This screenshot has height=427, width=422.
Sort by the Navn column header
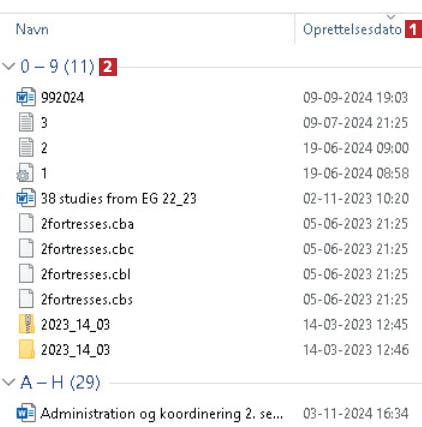pyautogui.click(x=32, y=29)
